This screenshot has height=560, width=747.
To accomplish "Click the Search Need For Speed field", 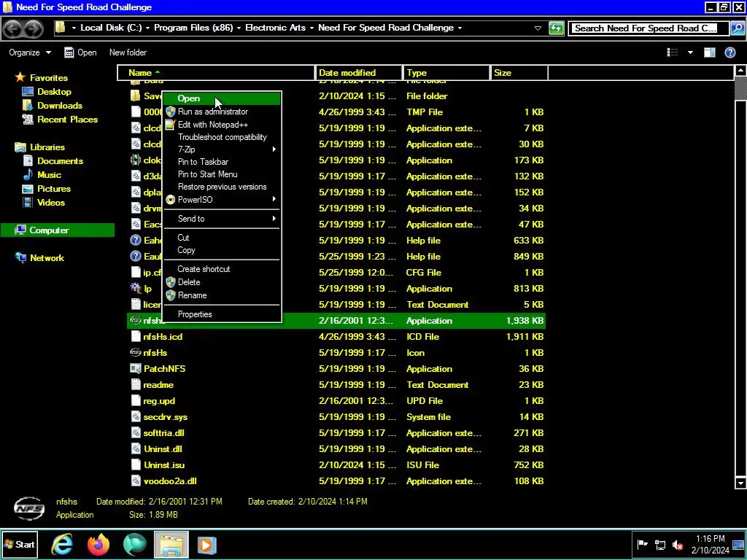I will click(x=649, y=28).
